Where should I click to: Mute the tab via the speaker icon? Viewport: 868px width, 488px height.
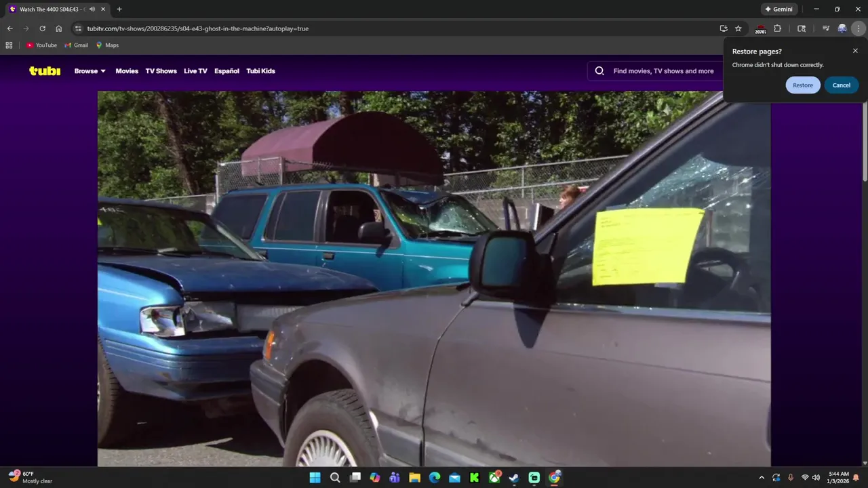coord(92,9)
